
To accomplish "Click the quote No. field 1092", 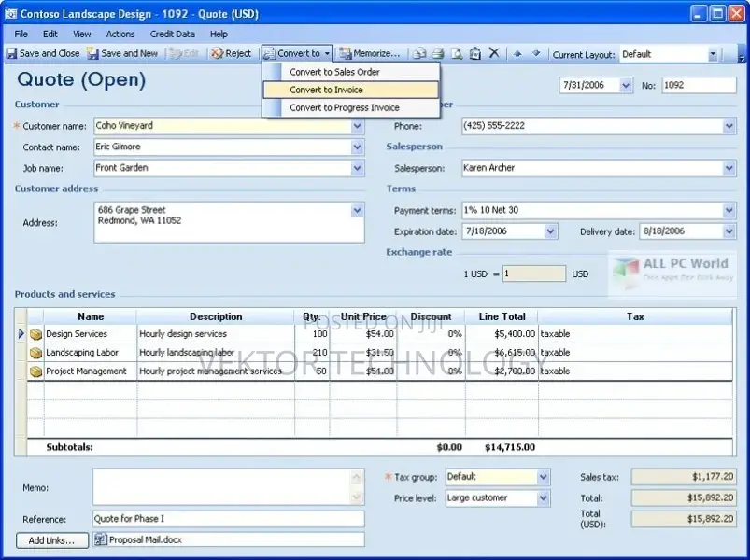I will pyautogui.click(x=699, y=86).
